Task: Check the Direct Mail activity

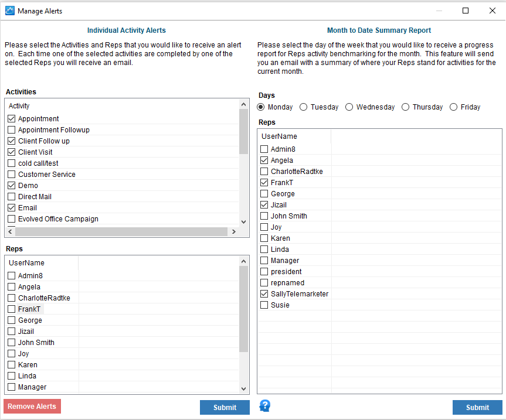Action: pos(12,197)
